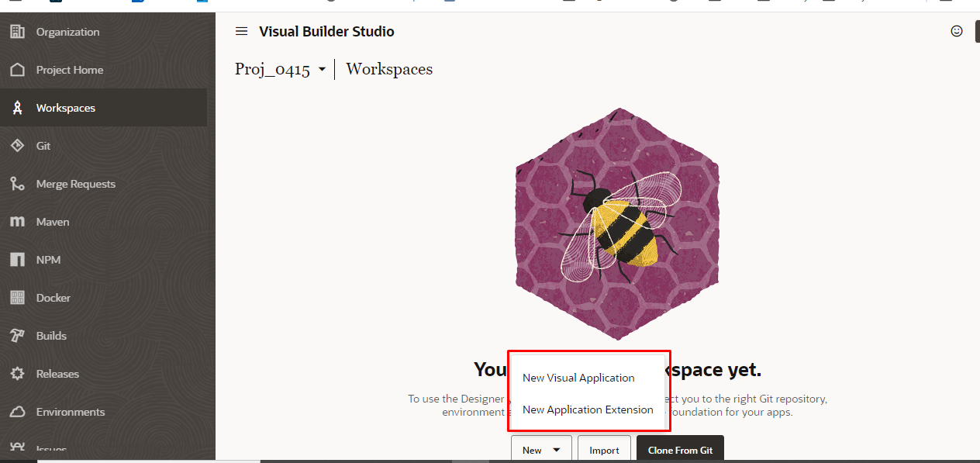Click the Clone From Git button
Viewport: 980px width, 463px height.
(680, 450)
